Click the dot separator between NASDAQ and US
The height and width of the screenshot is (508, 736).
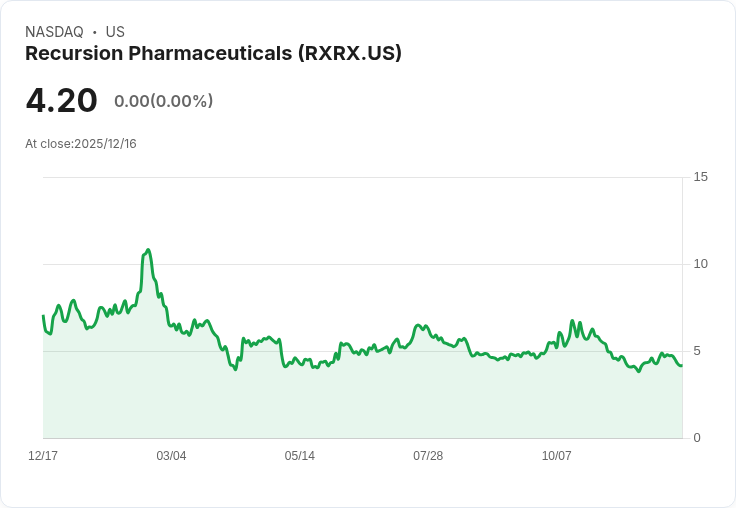click(x=94, y=32)
